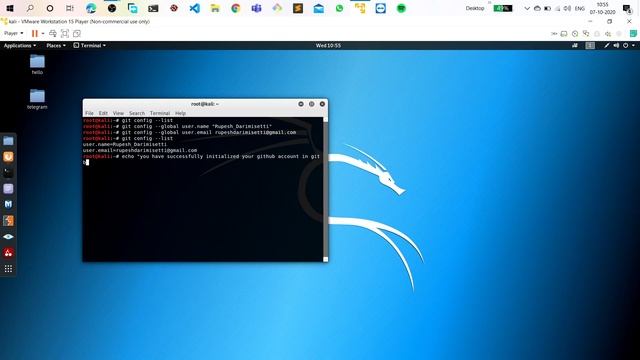Open the Files manager in Kali dock

pos(8,141)
